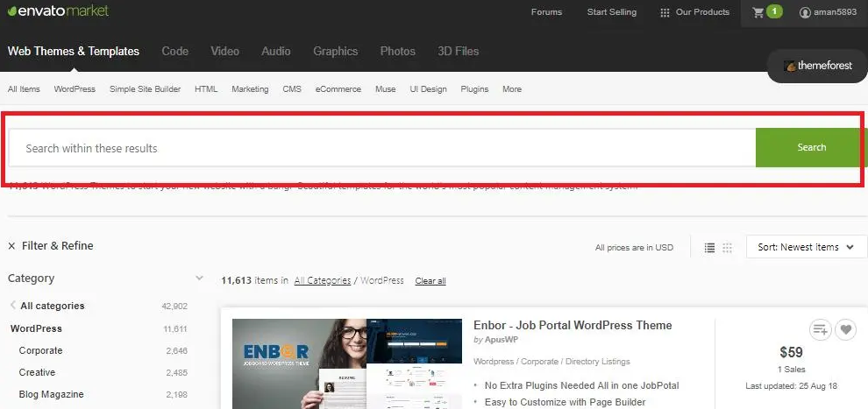Image resolution: width=868 pixels, height=409 pixels.
Task: Open UI Design menu item
Action: click(x=428, y=89)
